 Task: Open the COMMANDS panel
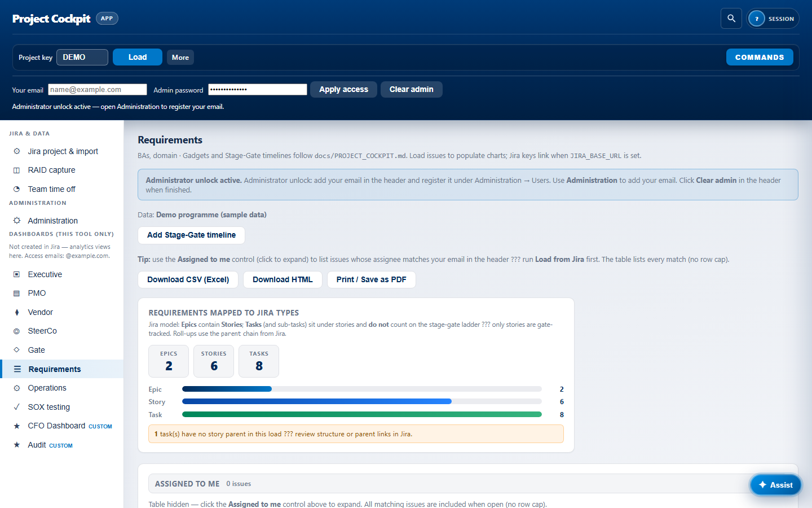pos(760,57)
